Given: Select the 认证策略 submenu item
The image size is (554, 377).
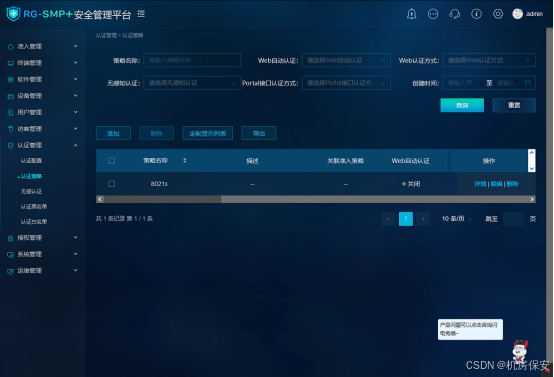Looking at the screenshot, I should [31, 176].
